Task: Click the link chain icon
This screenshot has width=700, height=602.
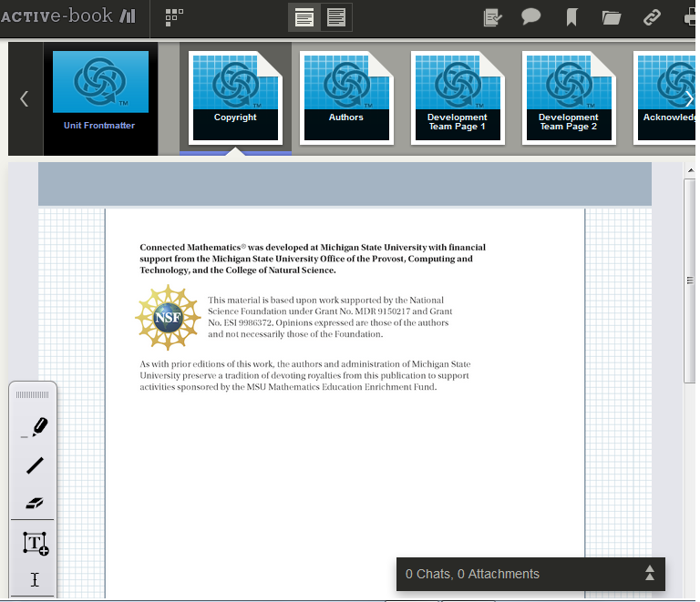Action: tap(652, 18)
